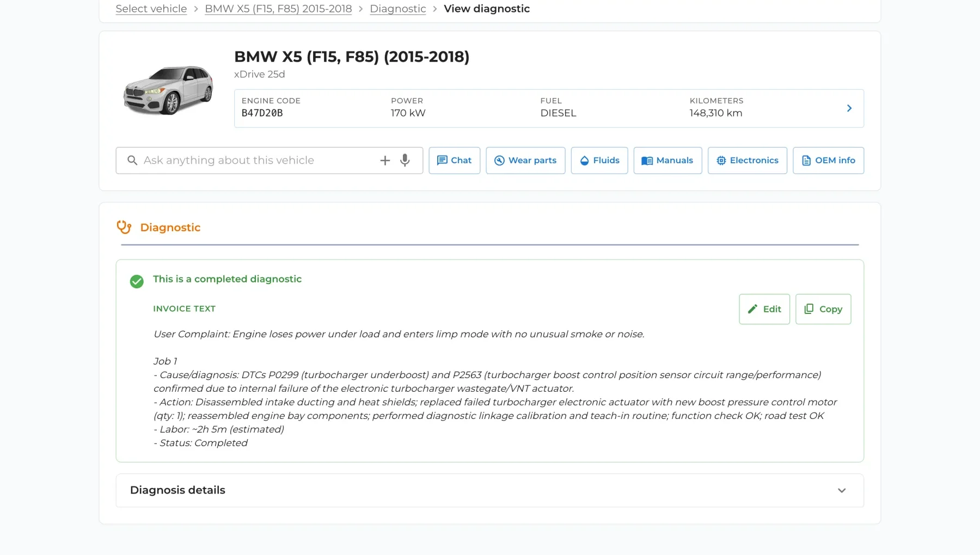This screenshot has height=555, width=980.
Task: Open Wear parts section
Action: coord(525,161)
